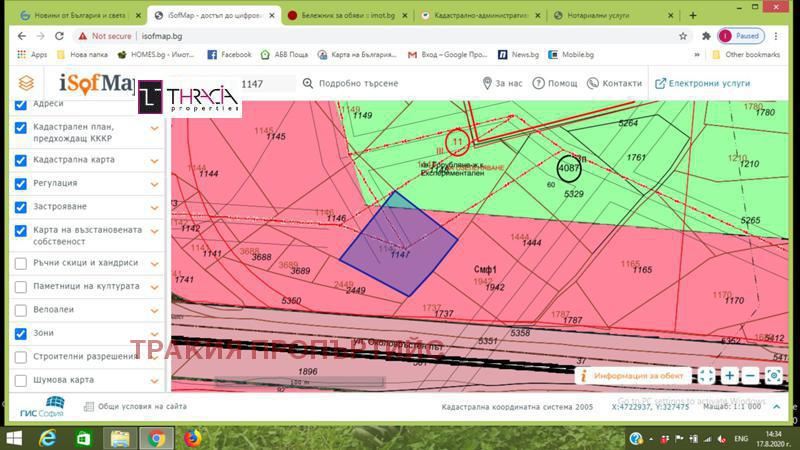Bookmark this page with the star icon

(x=683, y=36)
